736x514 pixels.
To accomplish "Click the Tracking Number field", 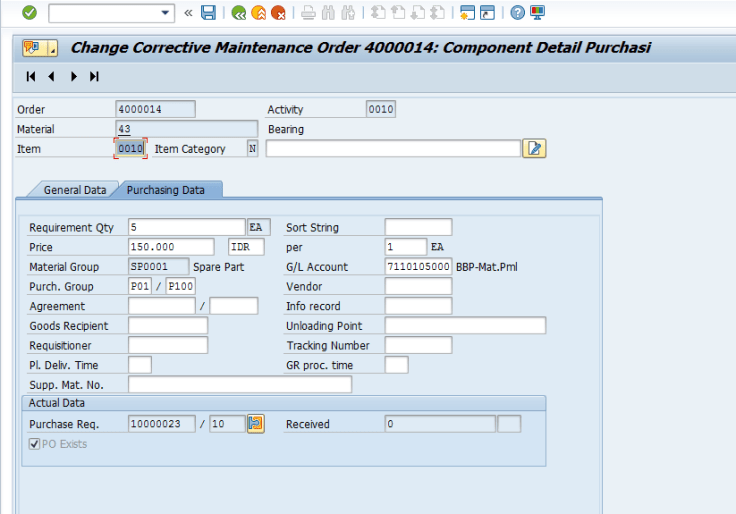I will coord(418,345).
